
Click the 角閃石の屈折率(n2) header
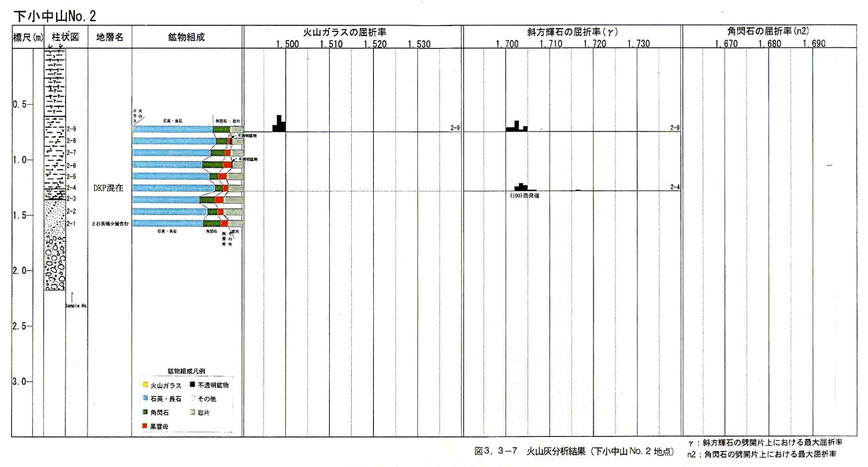point(768,31)
